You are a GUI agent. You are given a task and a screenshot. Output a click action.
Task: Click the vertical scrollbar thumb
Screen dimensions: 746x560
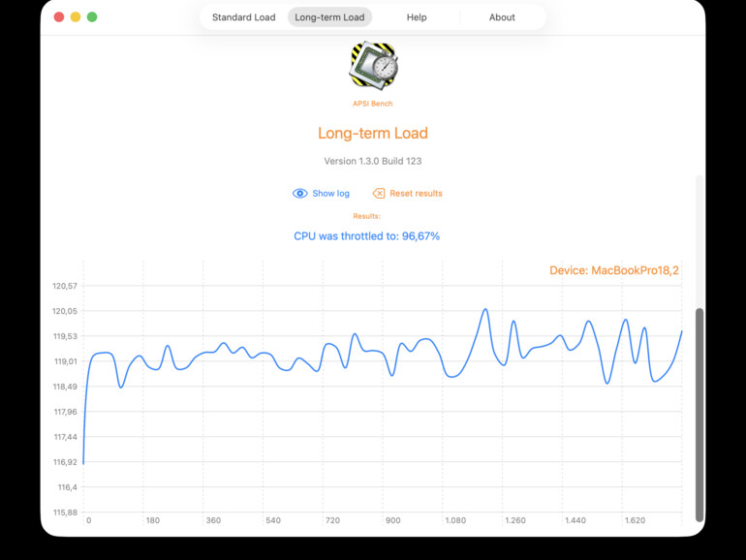tap(699, 415)
